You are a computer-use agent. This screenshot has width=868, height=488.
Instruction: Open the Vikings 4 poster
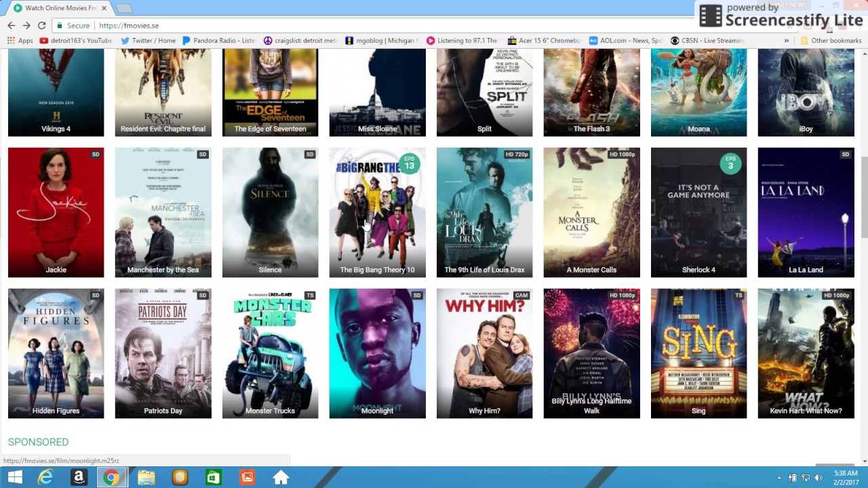click(x=56, y=93)
